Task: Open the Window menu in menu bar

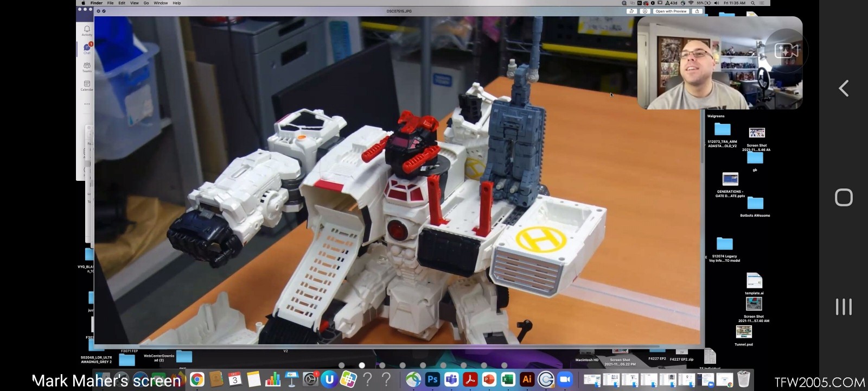Action: [x=161, y=3]
